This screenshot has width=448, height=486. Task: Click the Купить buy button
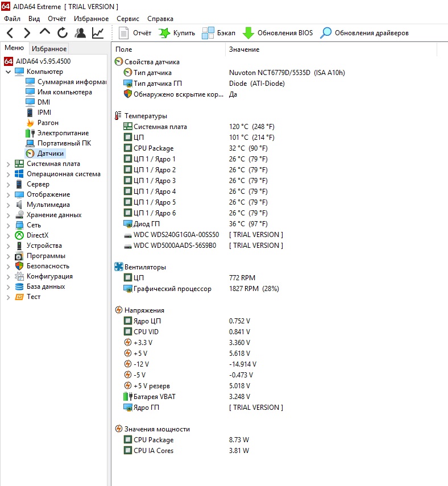pos(177,33)
